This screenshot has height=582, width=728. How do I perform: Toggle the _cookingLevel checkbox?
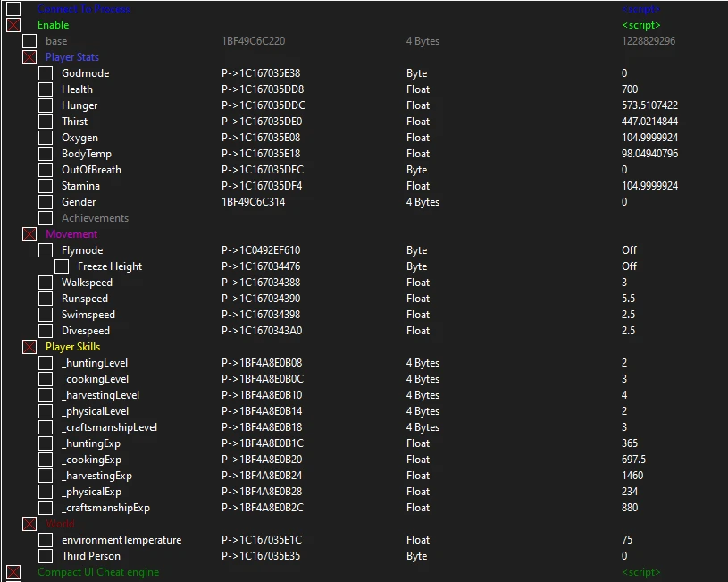point(46,379)
